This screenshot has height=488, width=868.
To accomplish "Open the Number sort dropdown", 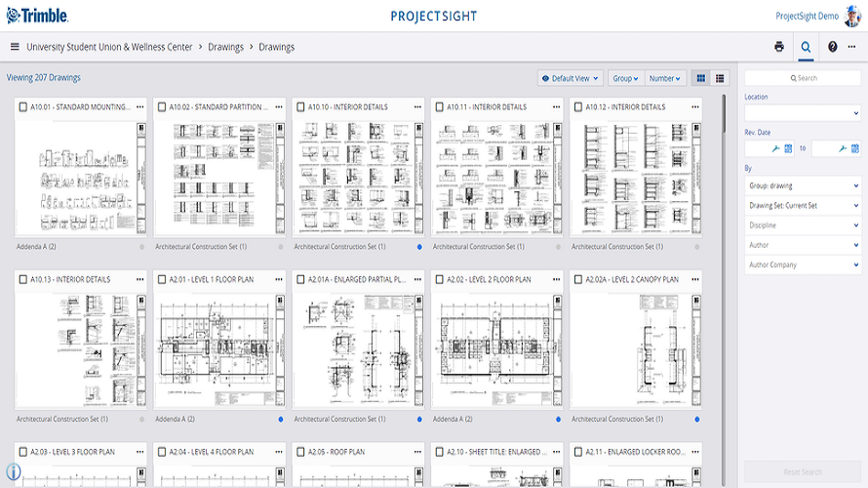I will 665,79.
